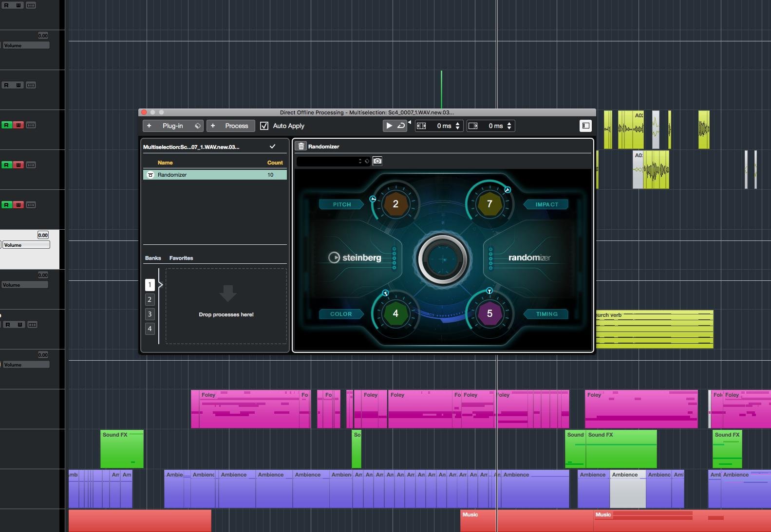Click the Color knob showing 4

(395, 313)
